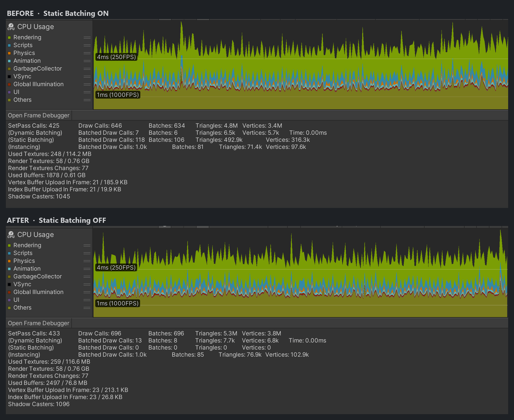Grab Rendering reorder handle in BEFORE panel
This screenshot has height=420, width=514.
coord(87,38)
